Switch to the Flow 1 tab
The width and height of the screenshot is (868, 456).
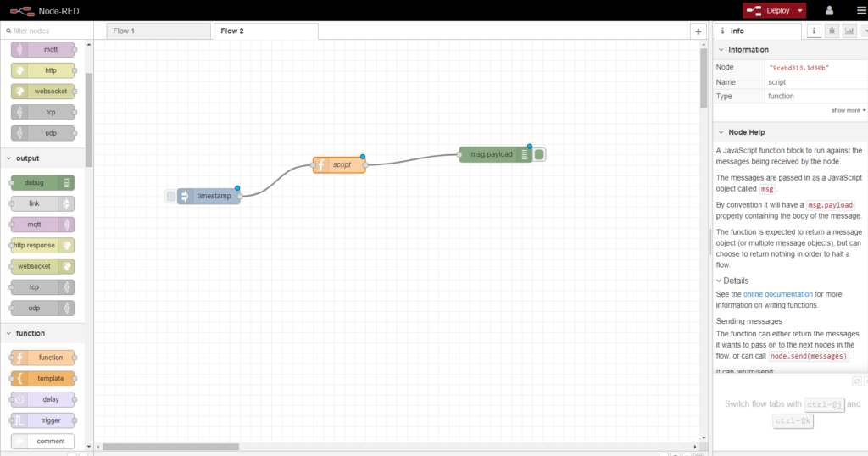pyautogui.click(x=159, y=31)
